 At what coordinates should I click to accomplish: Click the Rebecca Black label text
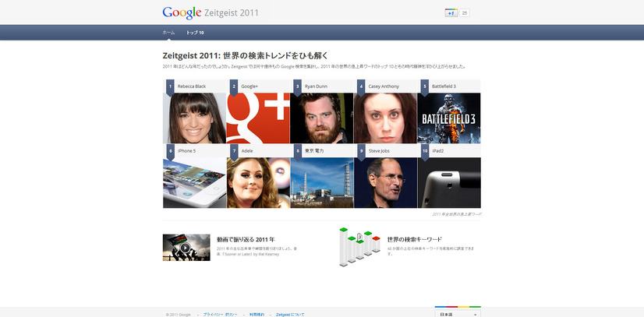coord(192,86)
